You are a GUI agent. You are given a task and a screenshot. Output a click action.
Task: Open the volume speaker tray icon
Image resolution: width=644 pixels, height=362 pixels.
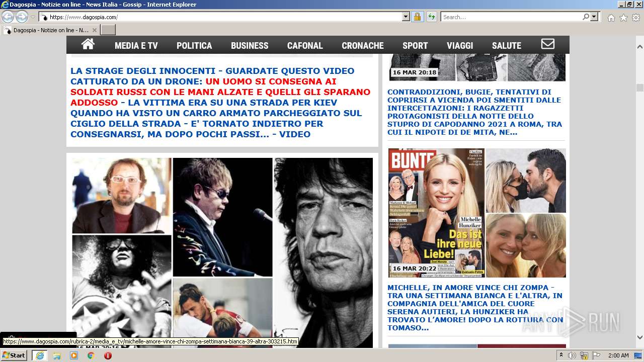coord(572,355)
